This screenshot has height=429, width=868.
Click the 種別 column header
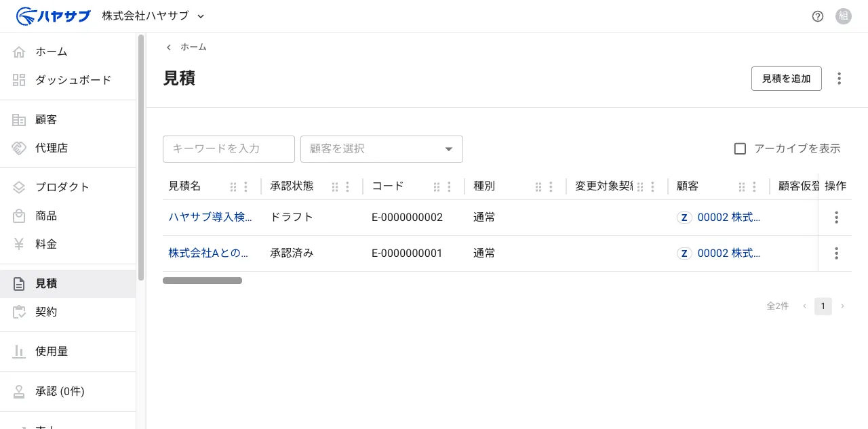pos(484,186)
